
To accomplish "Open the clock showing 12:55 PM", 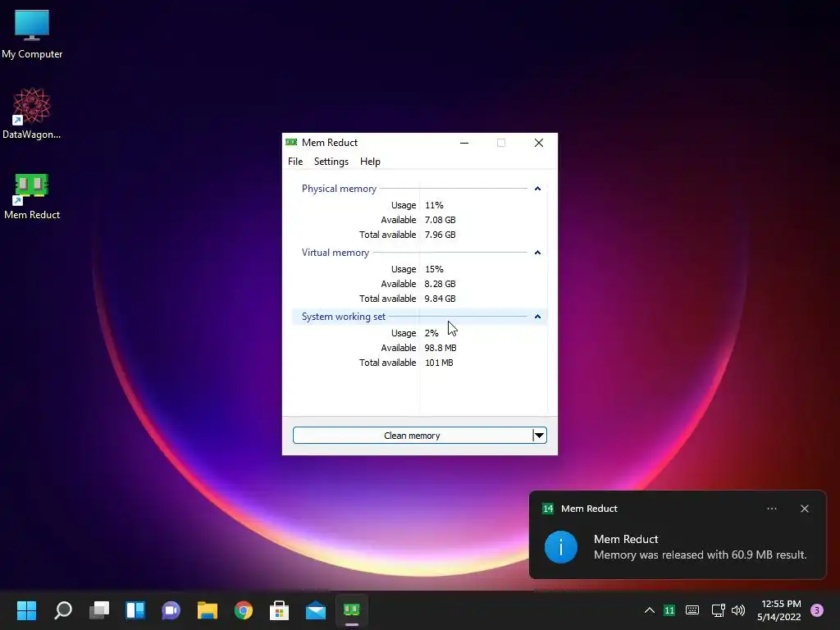I will pos(779,610).
